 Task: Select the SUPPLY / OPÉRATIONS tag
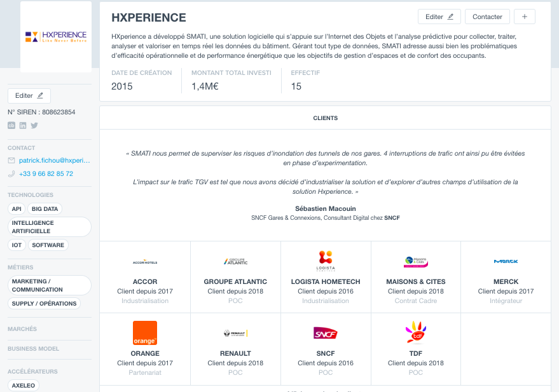pyautogui.click(x=45, y=304)
